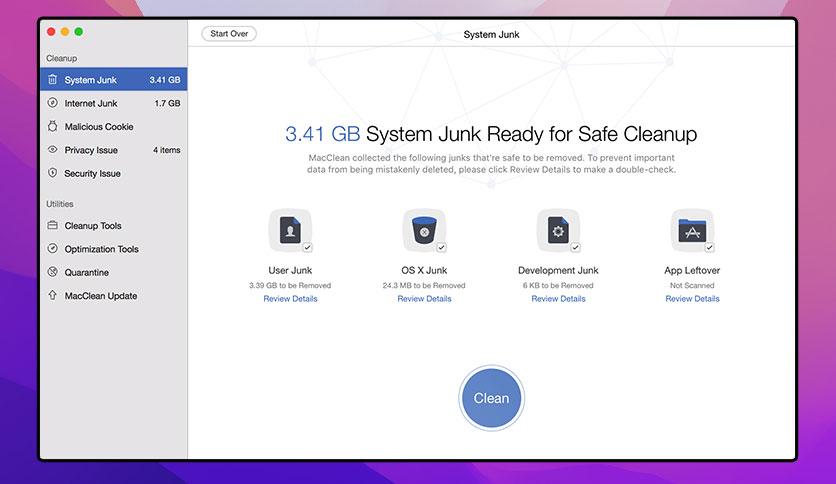
Task: Click the 'App Leftover' label
Action: pyautogui.click(x=692, y=270)
